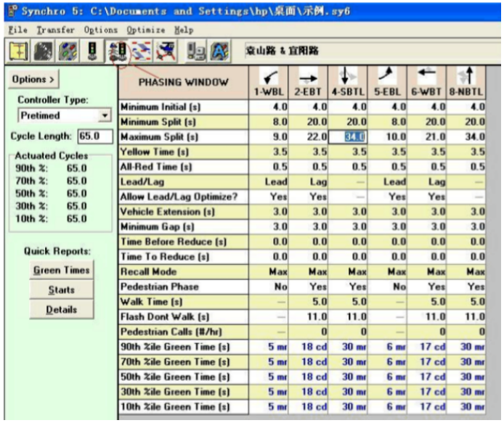Click the Details quick report button
This screenshot has height=423, width=504.
(62, 310)
